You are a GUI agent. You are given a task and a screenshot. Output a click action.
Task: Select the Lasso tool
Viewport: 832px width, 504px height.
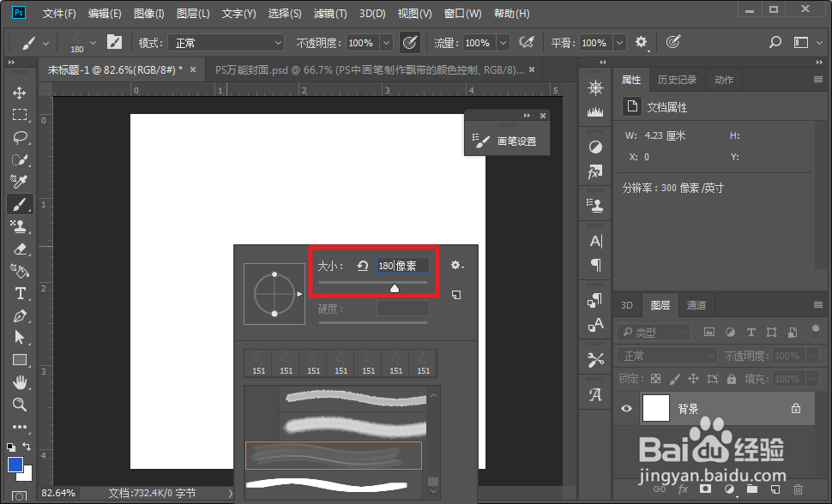(20, 137)
